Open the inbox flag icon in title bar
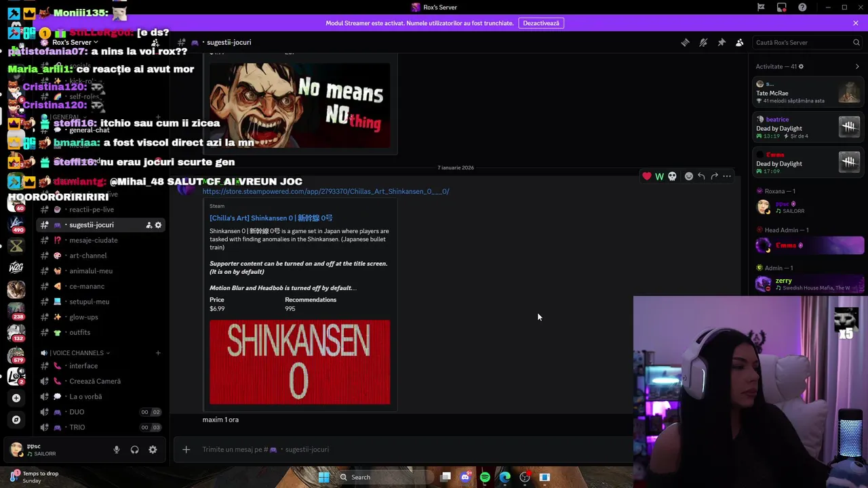This screenshot has width=868, height=488. click(761, 7)
